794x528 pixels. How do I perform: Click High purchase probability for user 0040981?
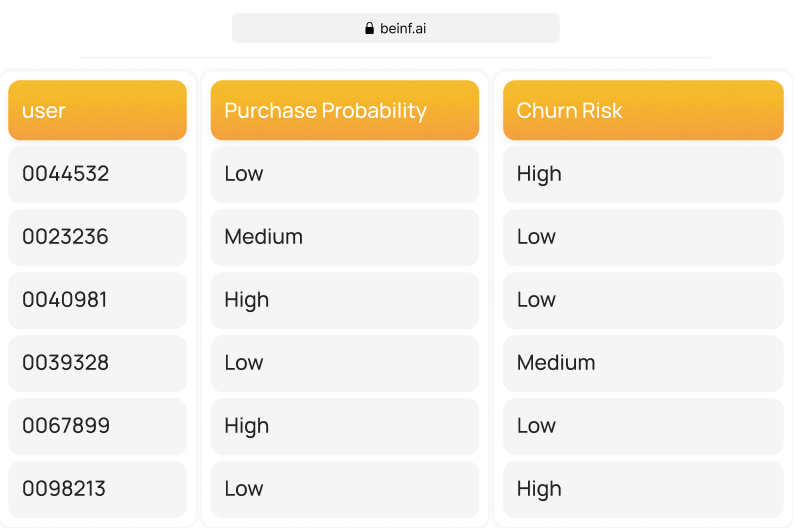coord(345,300)
